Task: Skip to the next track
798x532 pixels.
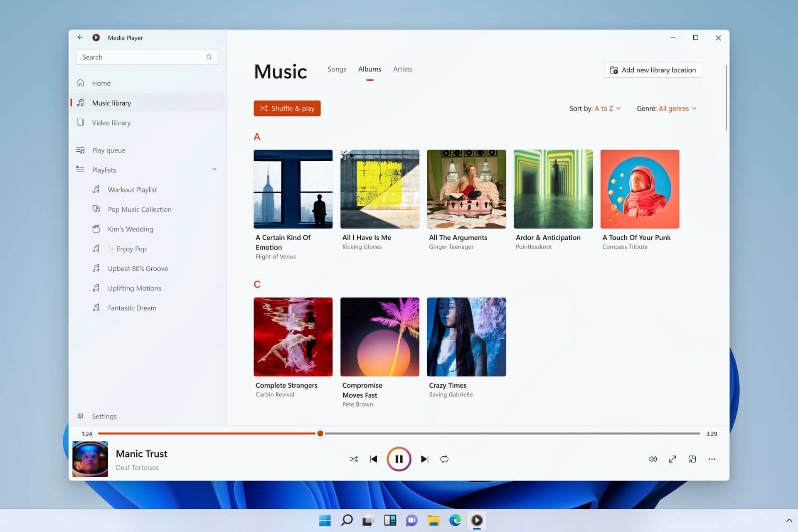Action: coord(424,459)
